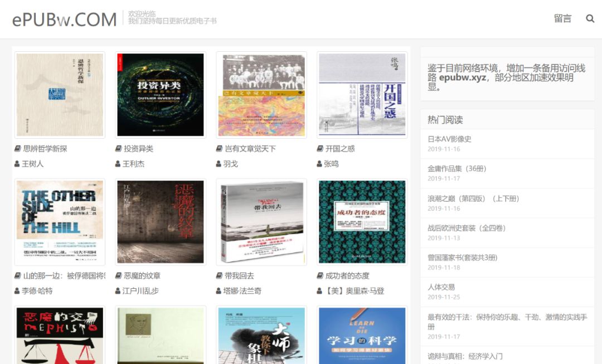Open book cover thumbnail for 开国之惑
Screen dimensions: 602x364
pos(362,94)
